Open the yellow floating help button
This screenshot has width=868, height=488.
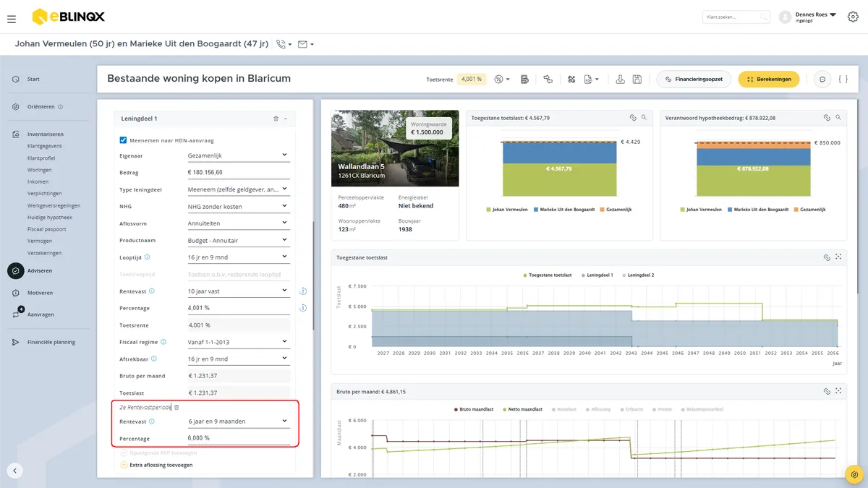tap(855, 475)
